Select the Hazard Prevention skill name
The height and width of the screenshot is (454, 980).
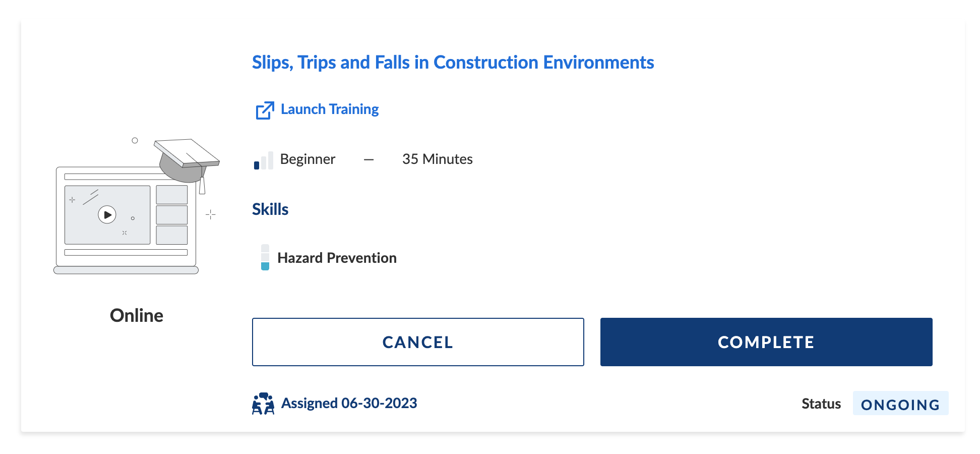coord(337,258)
